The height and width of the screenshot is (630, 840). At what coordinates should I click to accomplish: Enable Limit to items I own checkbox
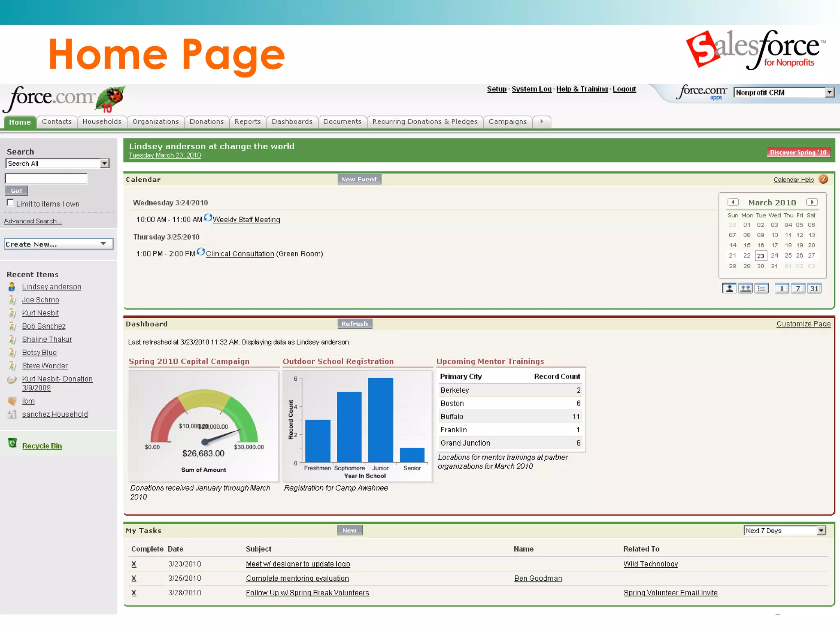coord(10,203)
